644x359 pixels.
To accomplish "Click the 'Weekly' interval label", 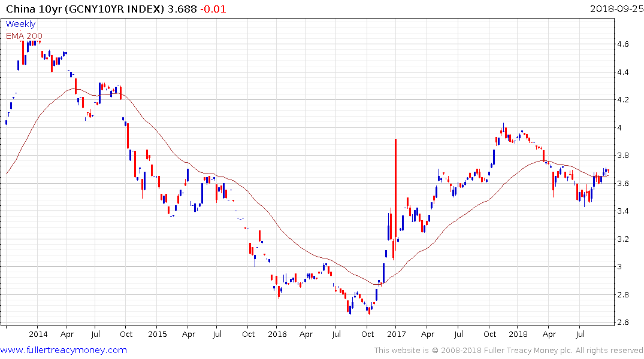I will pos(20,24).
